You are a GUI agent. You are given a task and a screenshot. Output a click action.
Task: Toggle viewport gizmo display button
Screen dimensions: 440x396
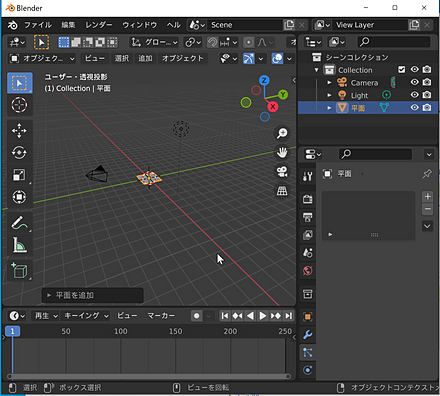pyautogui.click(x=249, y=59)
